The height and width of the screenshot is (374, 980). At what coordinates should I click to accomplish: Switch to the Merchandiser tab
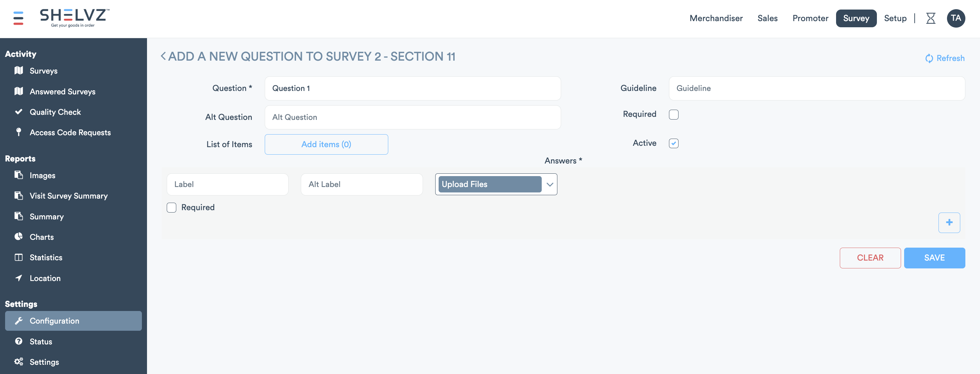pyautogui.click(x=716, y=18)
